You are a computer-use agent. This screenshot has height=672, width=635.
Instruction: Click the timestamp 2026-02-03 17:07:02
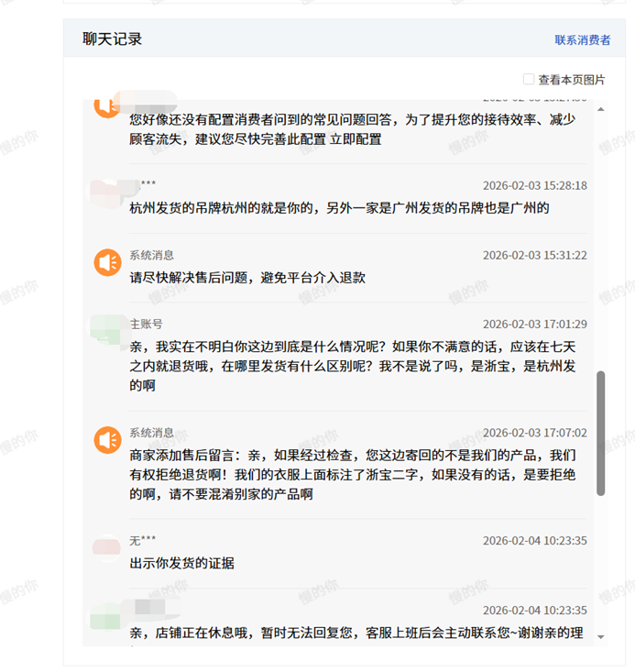click(535, 433)
